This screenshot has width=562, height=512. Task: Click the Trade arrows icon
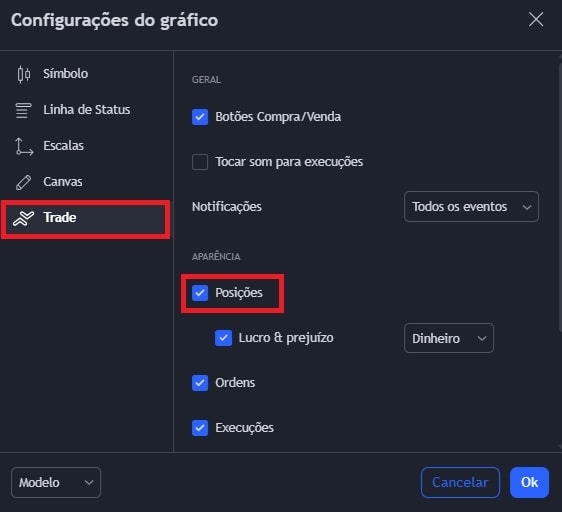[24, 218]
